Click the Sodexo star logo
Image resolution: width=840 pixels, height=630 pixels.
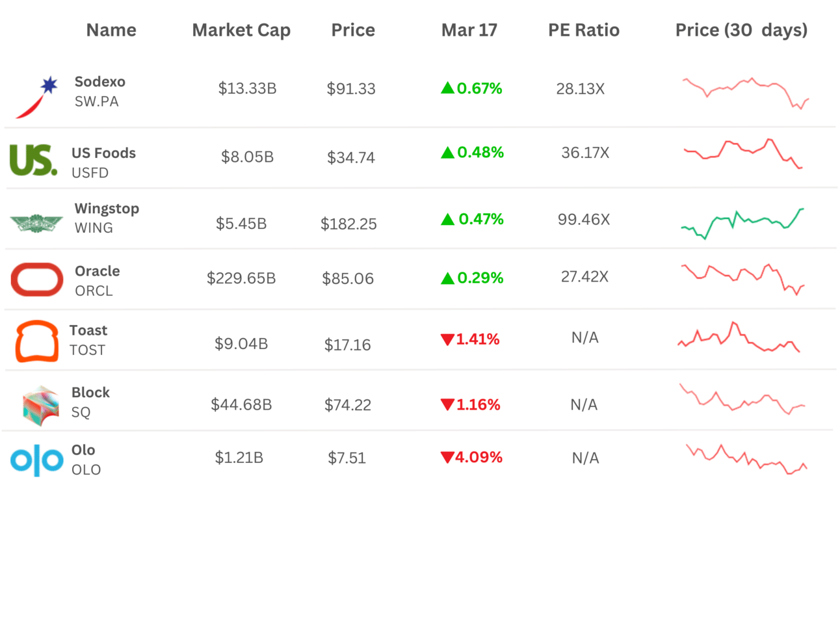click(37, 97)
